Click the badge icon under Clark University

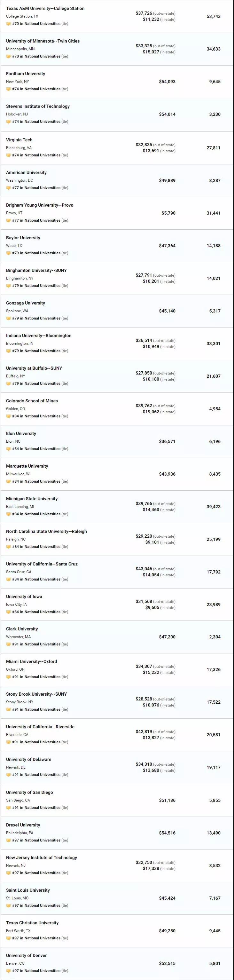8,644
